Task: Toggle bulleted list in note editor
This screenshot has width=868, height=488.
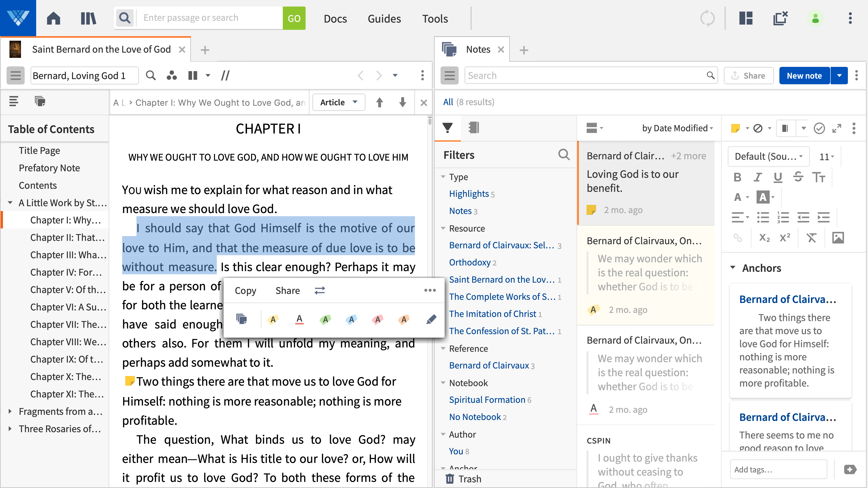Action: pos(763,217)
